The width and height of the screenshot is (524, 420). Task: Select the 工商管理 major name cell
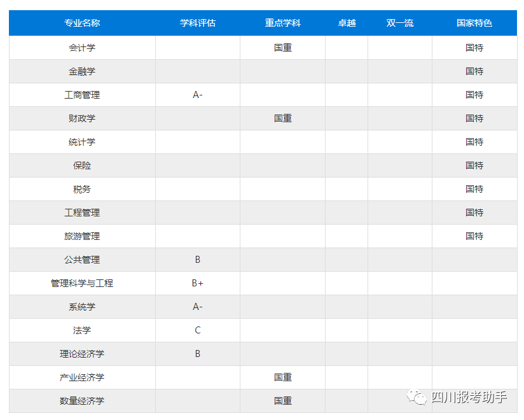(82, 95)
